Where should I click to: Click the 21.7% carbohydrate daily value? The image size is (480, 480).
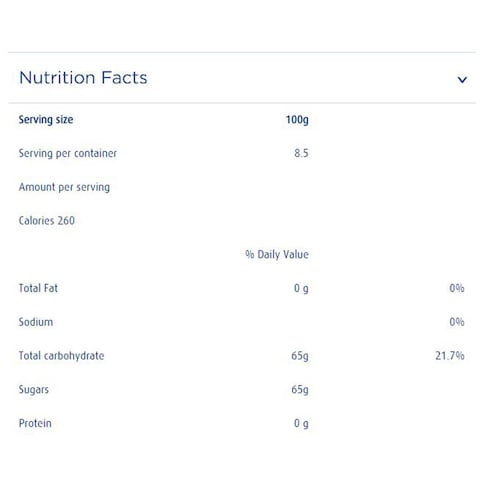(x=450, y=356)
